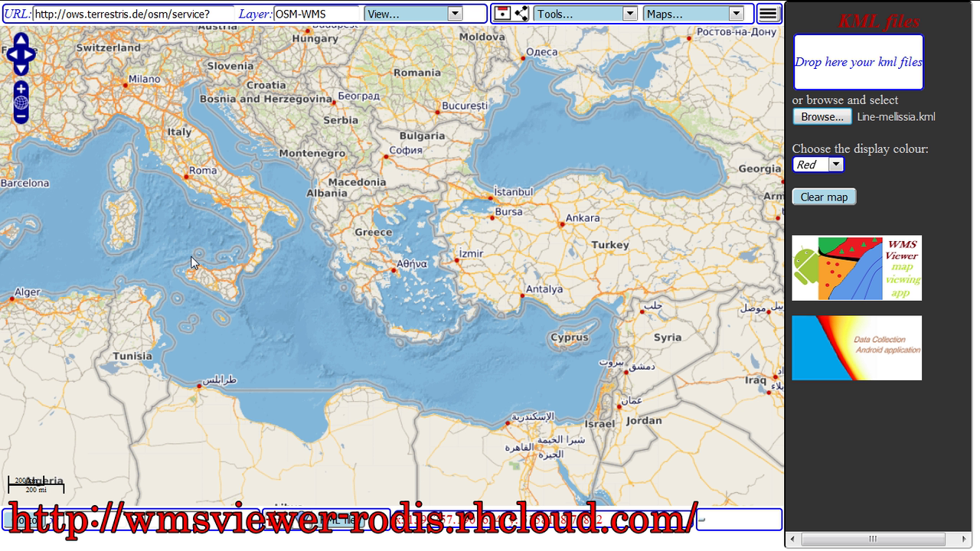Clear the map with Clear map button

823,197
